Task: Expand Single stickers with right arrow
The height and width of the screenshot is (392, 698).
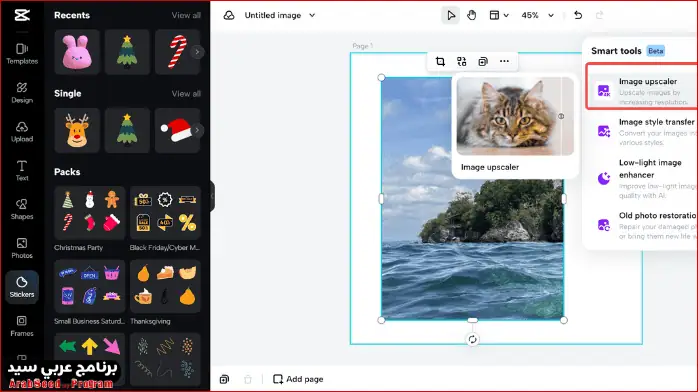Action: tap(197, 130)
